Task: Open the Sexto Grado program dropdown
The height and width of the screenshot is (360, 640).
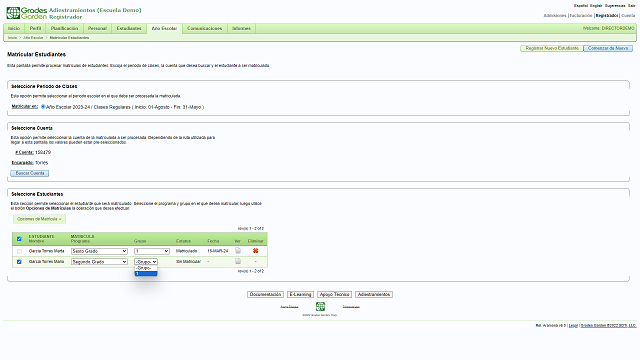Action: click(99, 251)
